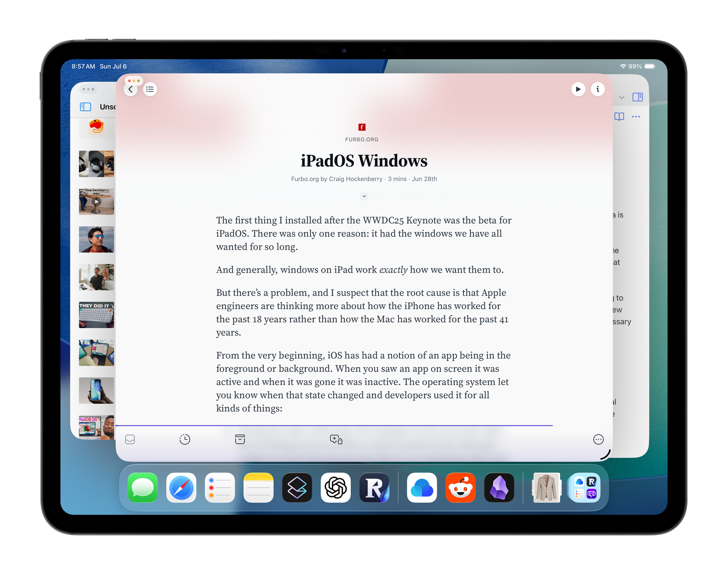Image resolution: width=728 pixels, height=574 pixels.
Task: Open the headphones thumbnail in left window
Action: point(96,164)
